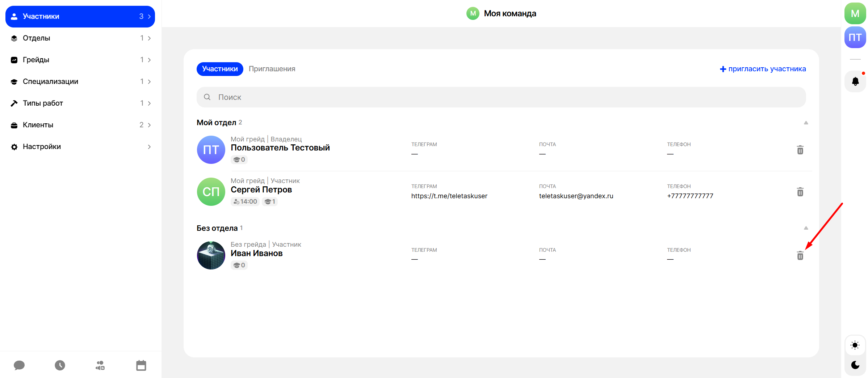Open chat icon in bottom bar
The height and width of the screenshot is (378, 868).
click(19, 365)
